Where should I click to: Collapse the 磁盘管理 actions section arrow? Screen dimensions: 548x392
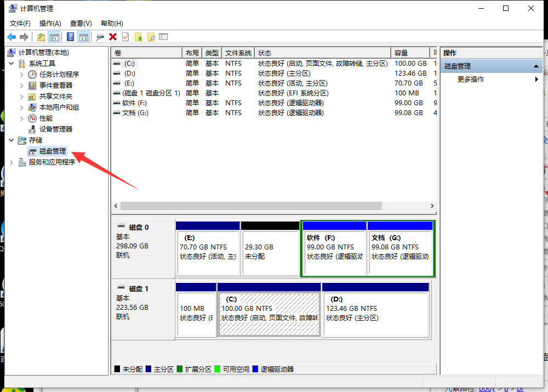coord(536,66)
